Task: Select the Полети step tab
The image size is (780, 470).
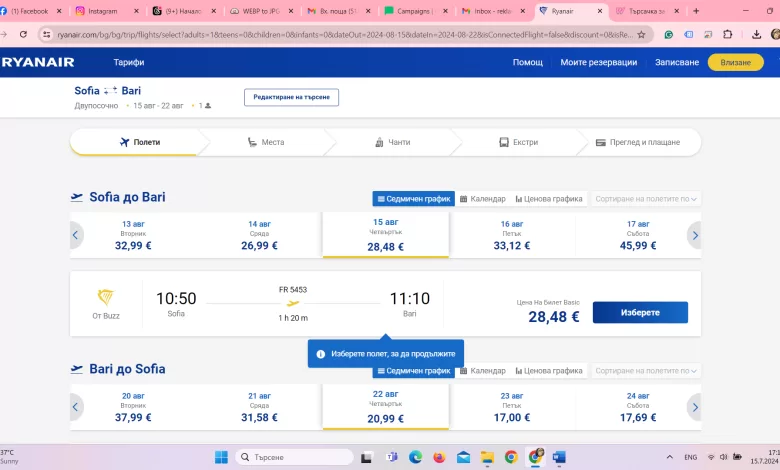Action: pos(140,142)
